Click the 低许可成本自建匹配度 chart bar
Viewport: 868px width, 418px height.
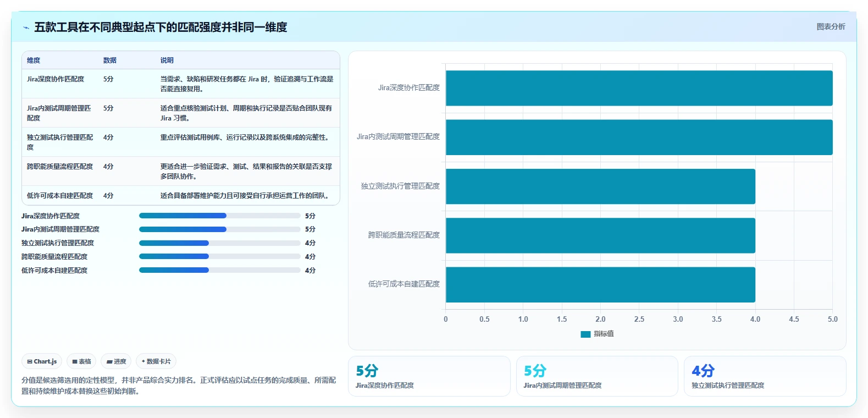(x=600, y=284)
